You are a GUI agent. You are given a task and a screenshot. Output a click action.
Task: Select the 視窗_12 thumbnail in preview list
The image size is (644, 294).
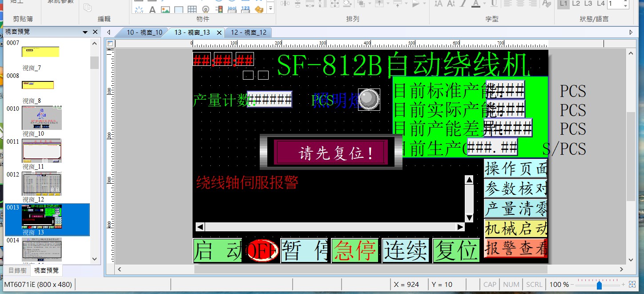(42, 184)
